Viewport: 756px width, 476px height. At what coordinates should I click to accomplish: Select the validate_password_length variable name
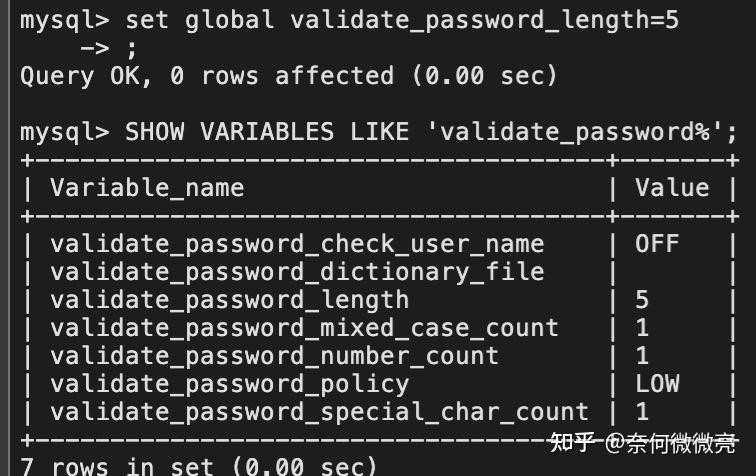pos(230,300)
